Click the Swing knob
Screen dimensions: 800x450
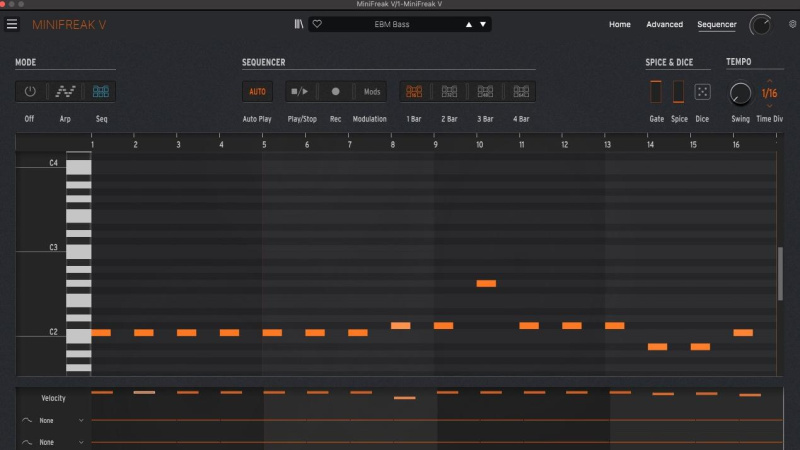[740, 93]
